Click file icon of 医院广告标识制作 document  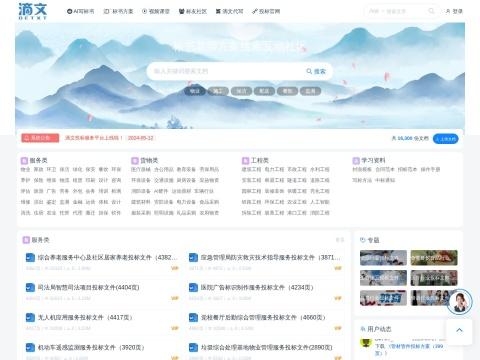(x=193, y=288)
